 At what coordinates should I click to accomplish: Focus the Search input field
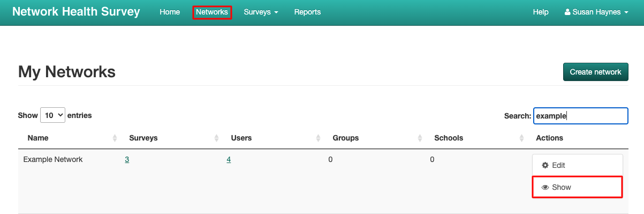tap(580, 116)
